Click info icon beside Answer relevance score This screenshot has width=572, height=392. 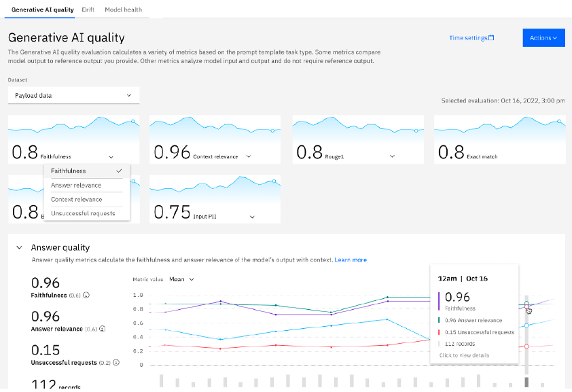[x=103, y=329]
